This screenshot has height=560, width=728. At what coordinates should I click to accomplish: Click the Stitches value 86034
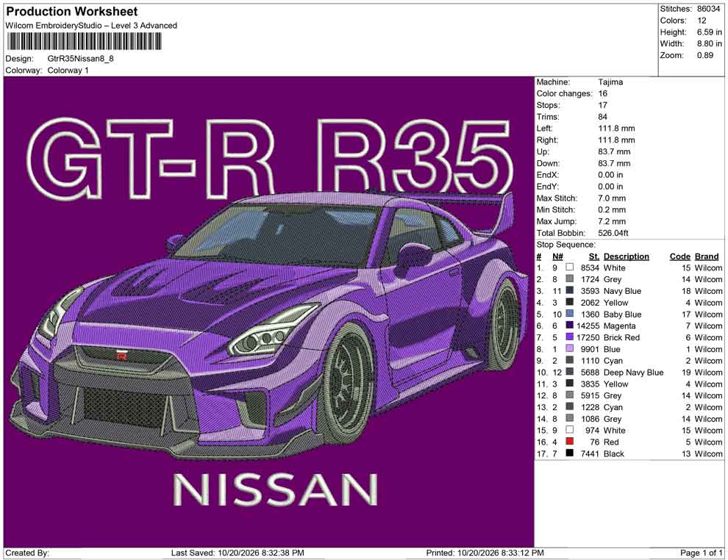pos(708,9)
